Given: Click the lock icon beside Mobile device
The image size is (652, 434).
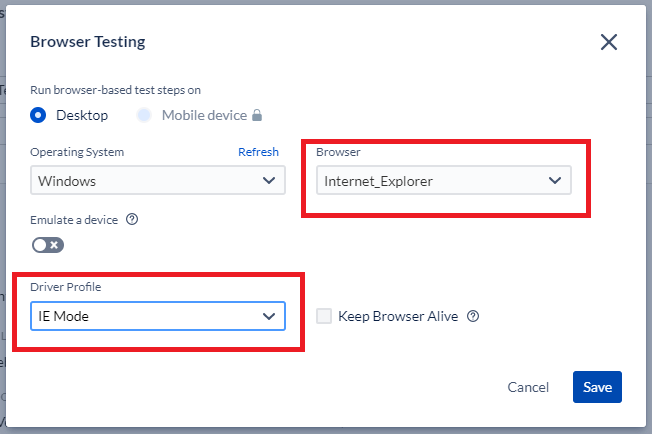Looking at the screenshot, I should click(x=257, y=115).
